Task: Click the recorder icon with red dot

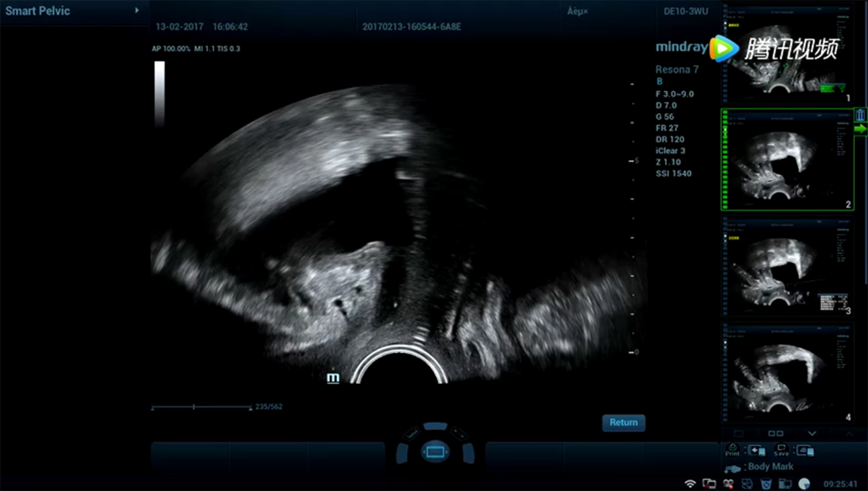Action: (x=728, y=484)
